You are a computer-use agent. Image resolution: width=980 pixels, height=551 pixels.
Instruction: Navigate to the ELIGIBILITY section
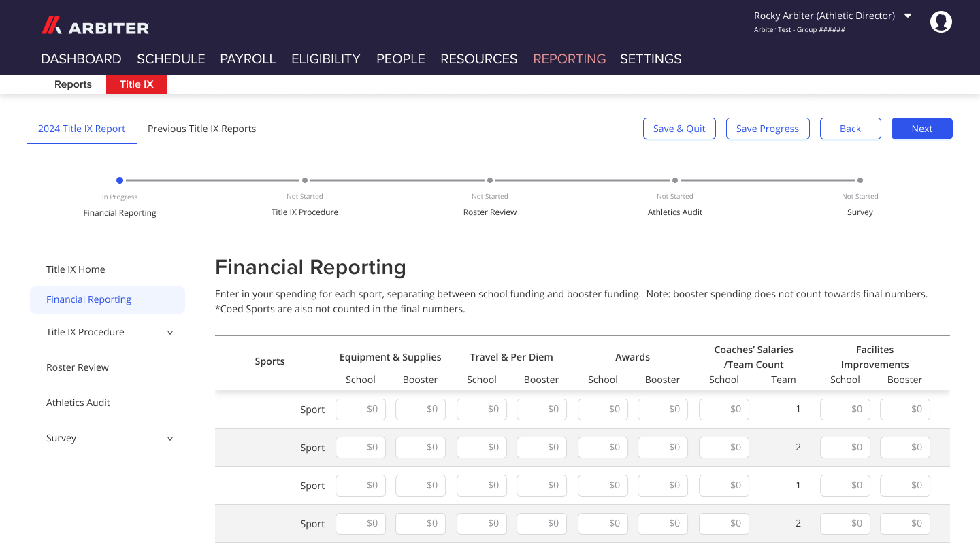pyautogui.click(x=325, y=59)
